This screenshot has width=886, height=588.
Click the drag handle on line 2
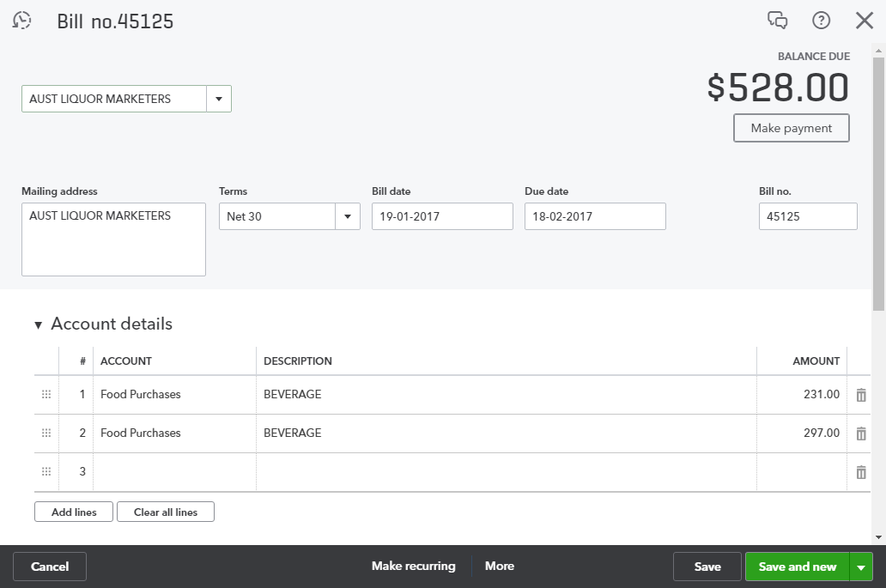pyautogui.click(x=46, y=433)
